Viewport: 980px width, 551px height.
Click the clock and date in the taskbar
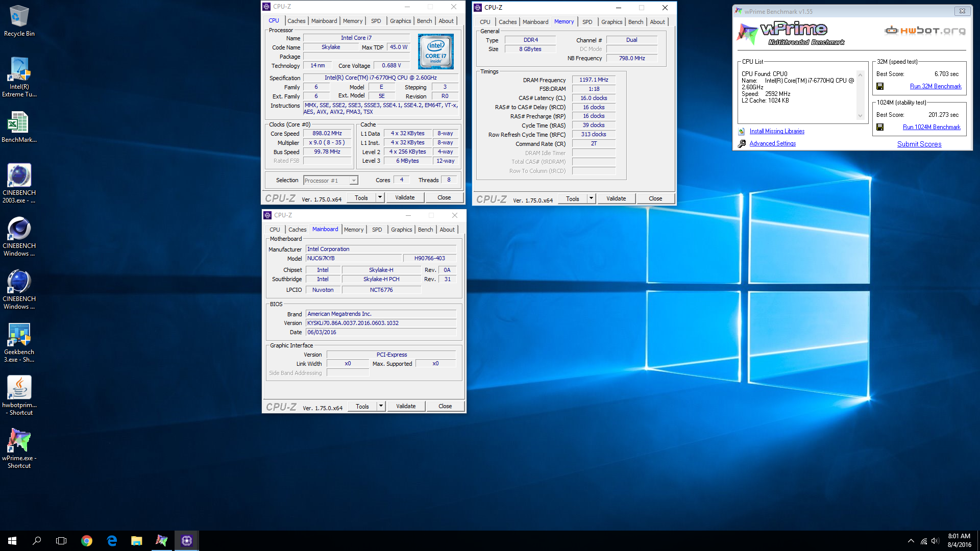coord(959,541)
